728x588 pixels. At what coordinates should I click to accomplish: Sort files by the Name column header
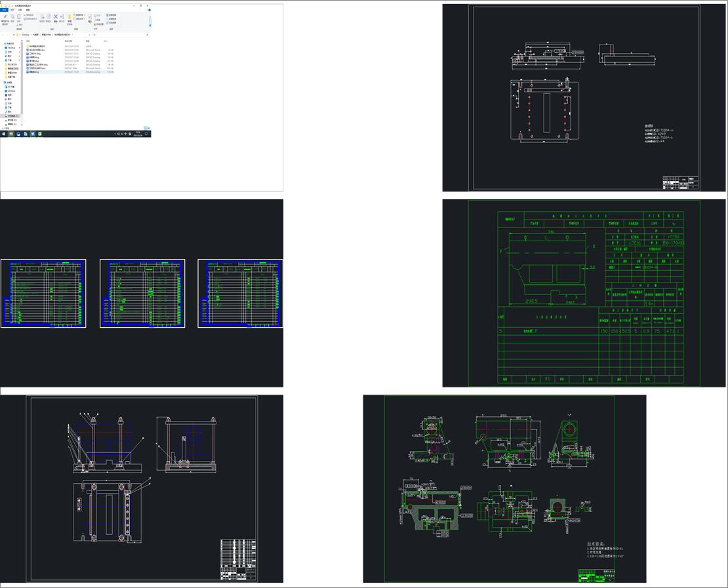pyautogui.click(x=28, y=41)
